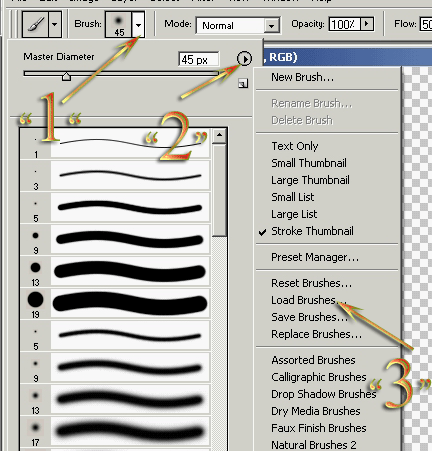Open Preset Manager... from the menu
Viewport: 432px width, 451px height.
click(315, 257)
